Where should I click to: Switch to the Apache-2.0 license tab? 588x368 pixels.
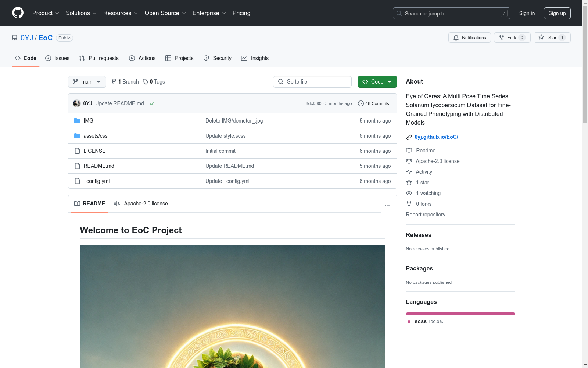point(141,204)
